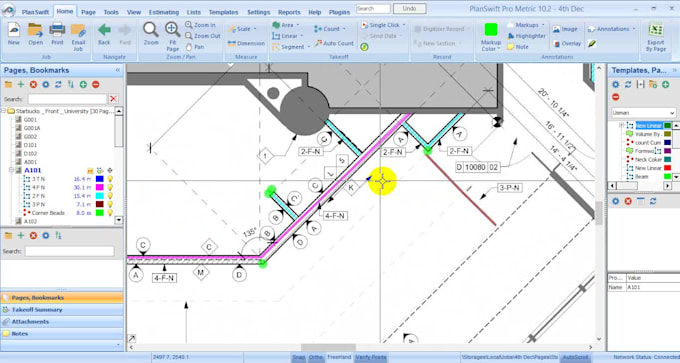
Task: Click green plus-circle icon in Pages toolbar
Action: click(83, 85)
